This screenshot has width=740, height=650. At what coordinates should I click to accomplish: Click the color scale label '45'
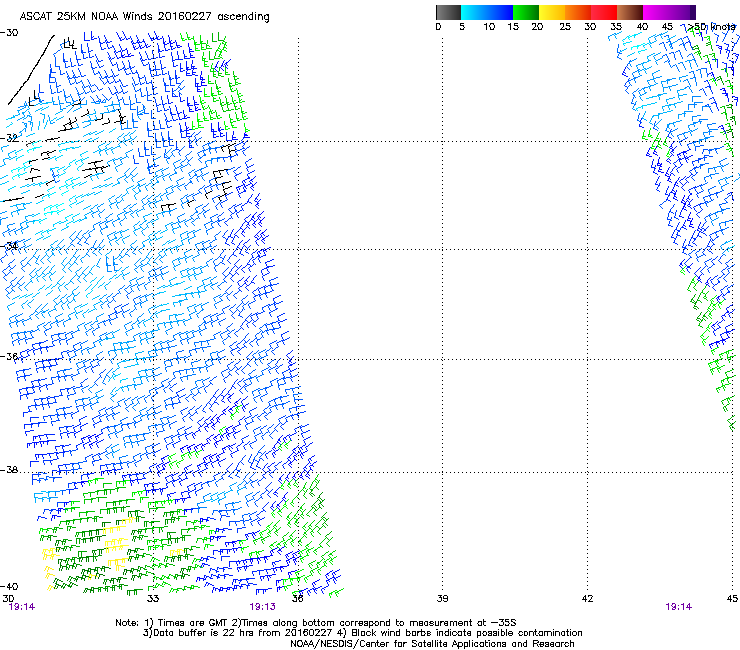[x=667, y=27]
